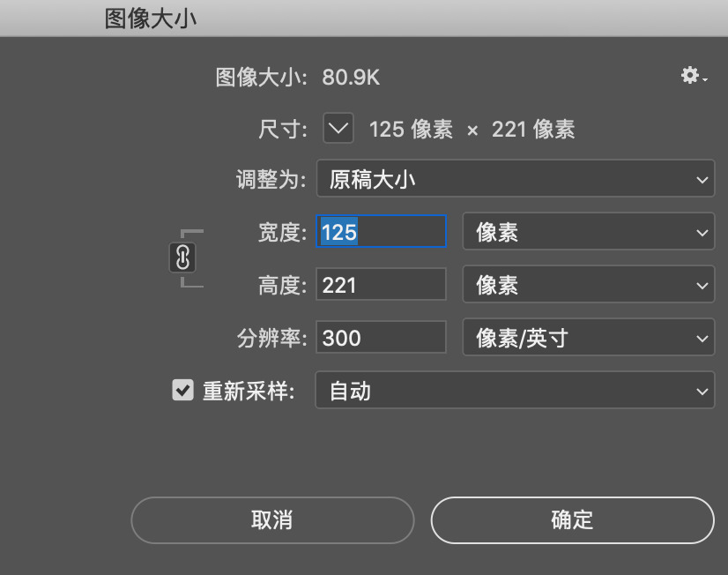Open the resolution unit dropdown showing 像素/英寸
728x575 pixels.
588,337
